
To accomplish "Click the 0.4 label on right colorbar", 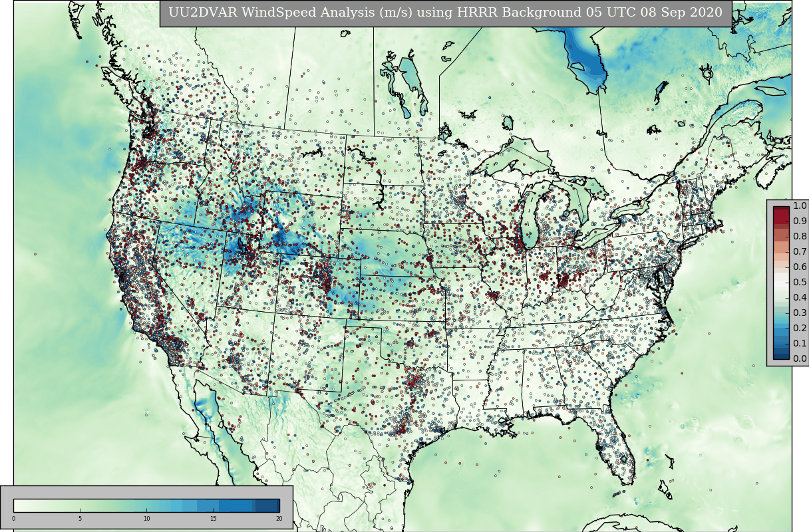I will (x=799, y=298).
